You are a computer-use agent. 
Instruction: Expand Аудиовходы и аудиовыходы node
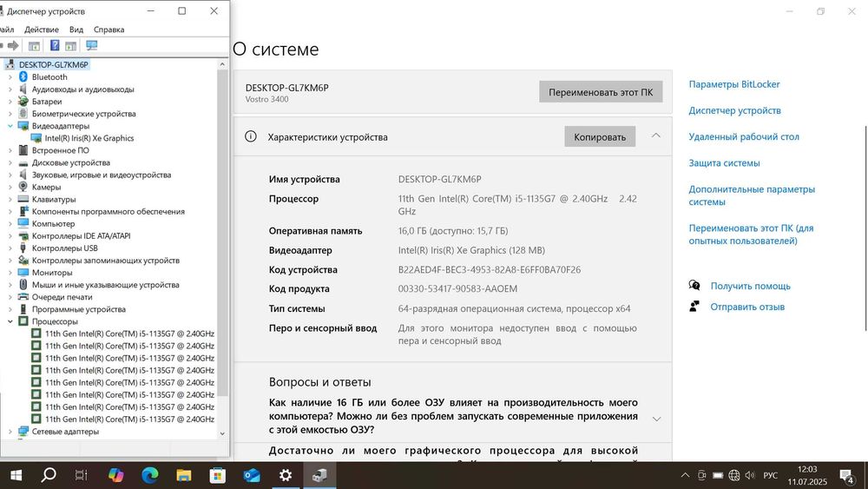click(x=10, y=89)
